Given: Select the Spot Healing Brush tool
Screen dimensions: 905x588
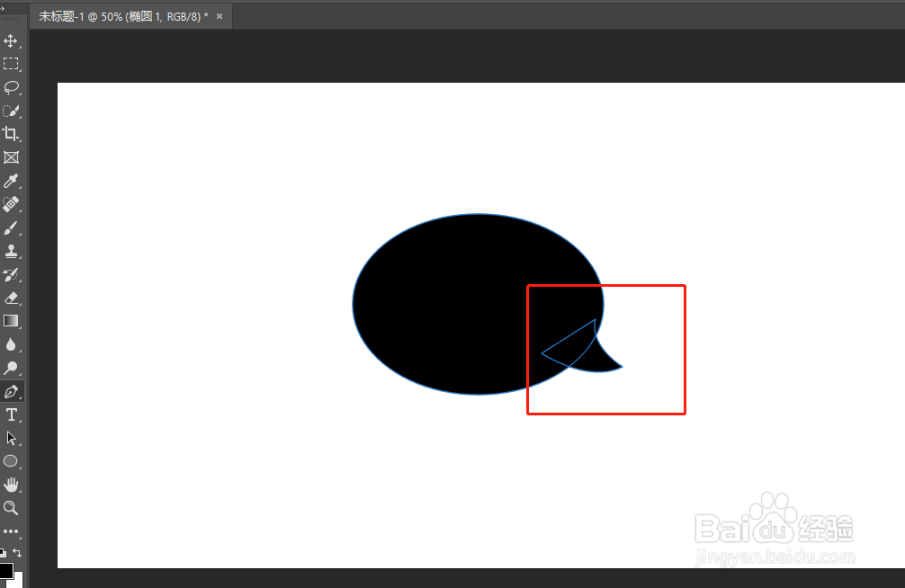Looking at the screenshot, I should click(x=11, y=204).
